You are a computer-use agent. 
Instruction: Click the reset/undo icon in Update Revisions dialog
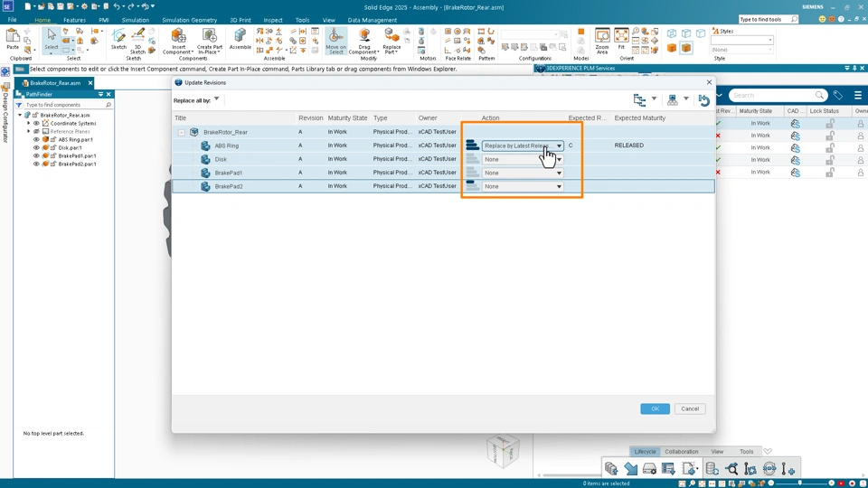[x=703, y=100]
